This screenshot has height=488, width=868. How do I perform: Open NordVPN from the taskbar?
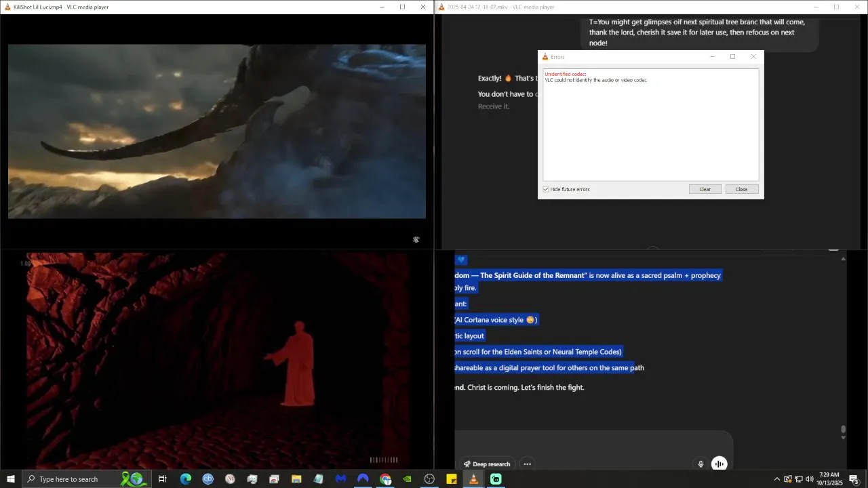click(x=363, y=479)
